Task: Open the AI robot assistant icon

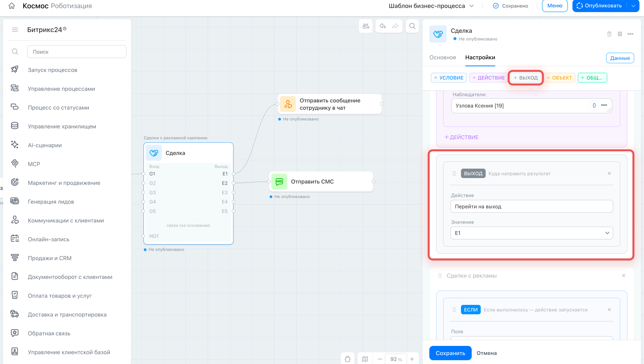Action: pos(366,26)
